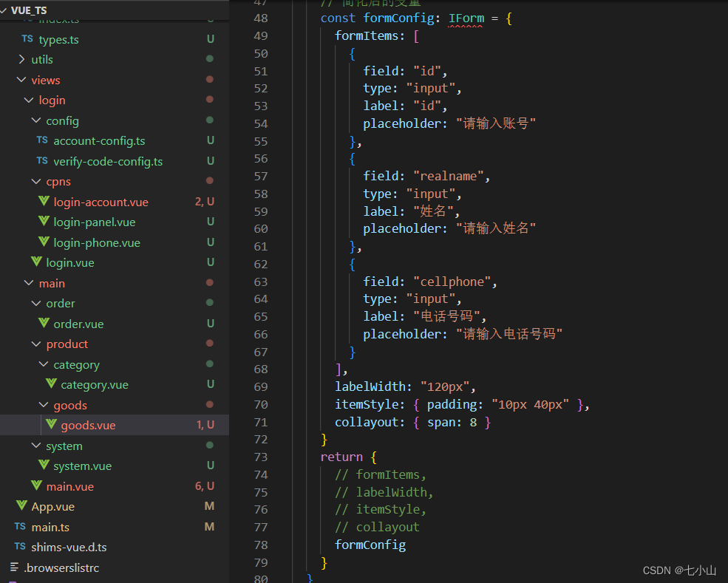
Task: Place cursor on line number 71
Action: (260, 422)
